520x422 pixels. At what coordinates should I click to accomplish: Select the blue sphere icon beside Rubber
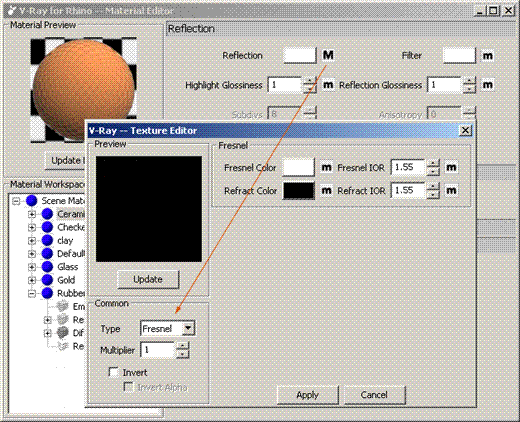coord(47,293)
